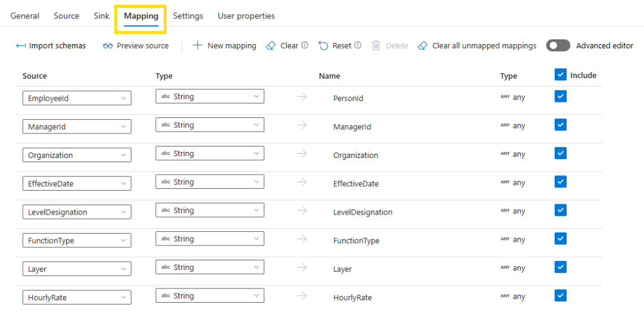Click info icon next to Reset
Viewport: 644px width, 317px height.
(x=358, y=45)
